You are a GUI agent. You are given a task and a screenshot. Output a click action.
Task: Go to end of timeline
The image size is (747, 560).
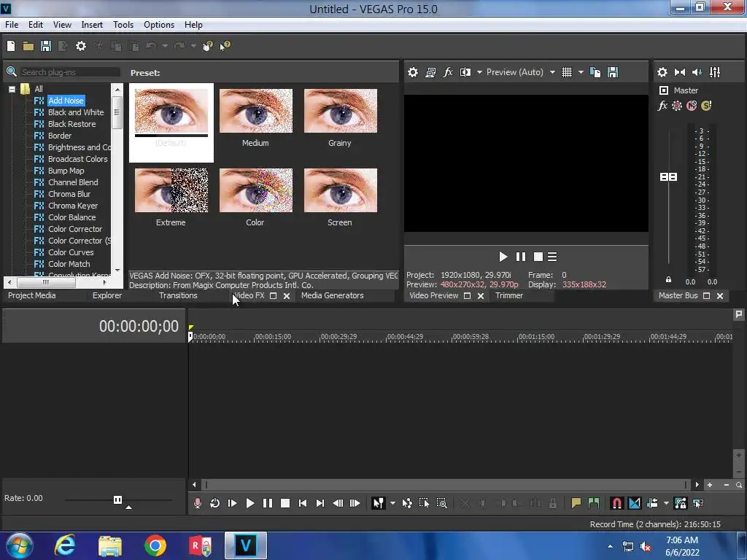(320, 503)
